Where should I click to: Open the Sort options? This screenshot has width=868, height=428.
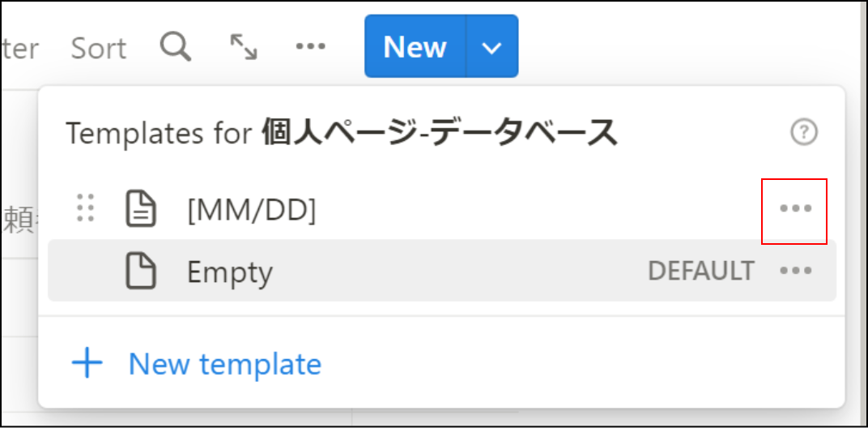click(x=99, y=49)
